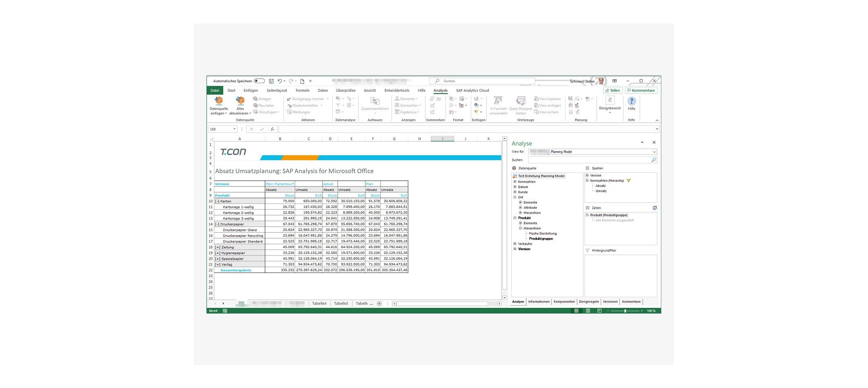This screenshot has height=388, width=868.
Task: Click Rückgängig machen in the Aktionen group
Action: [x=308, y=99]
